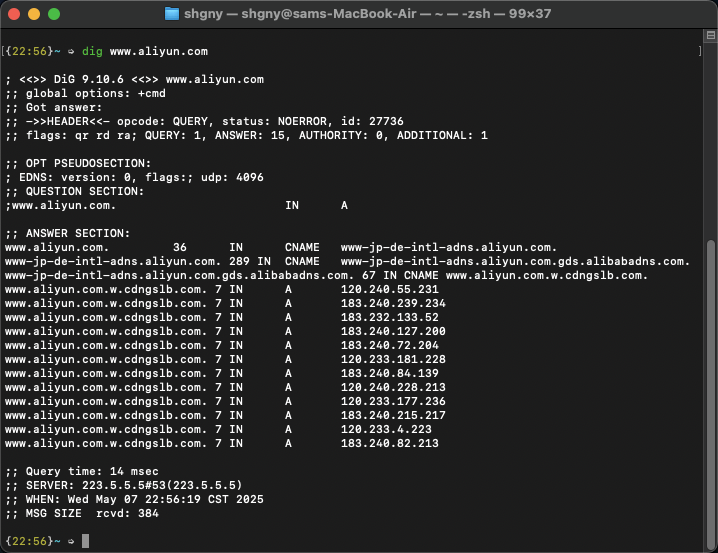Click IP address 120.233.177.236
Viewport: 718px width, 553px height.
tap(393, 401)
